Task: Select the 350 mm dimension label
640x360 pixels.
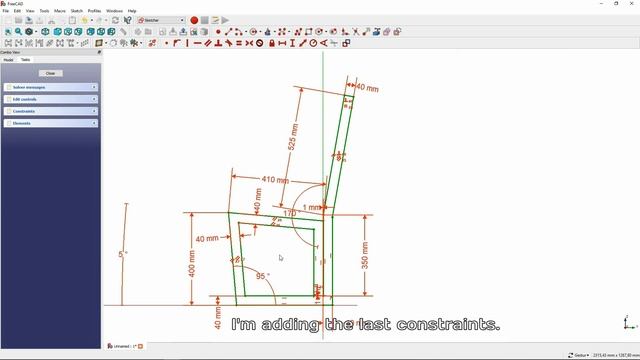Action: pos(364,256)
